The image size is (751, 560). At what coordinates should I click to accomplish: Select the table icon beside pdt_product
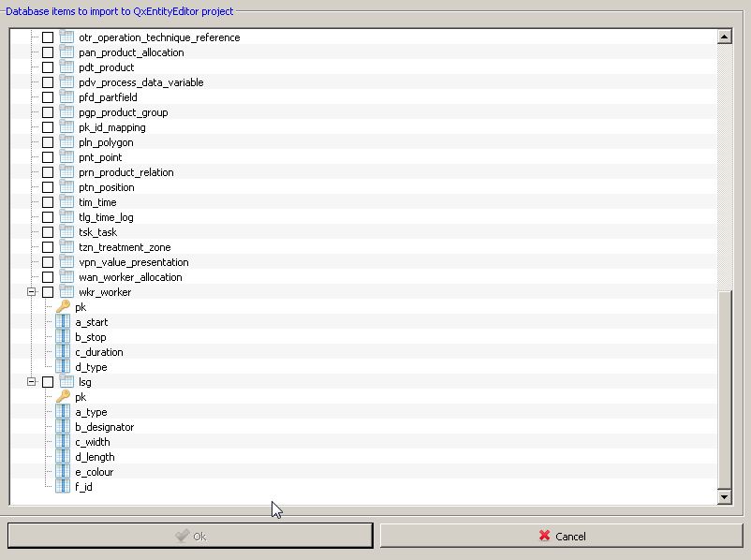65,67
